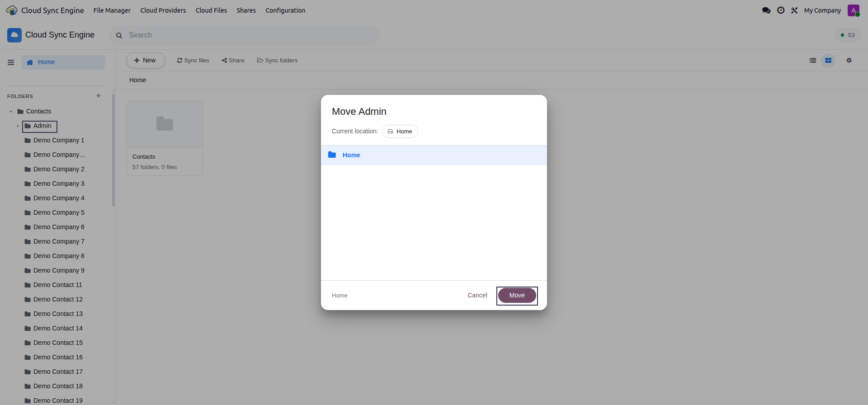Select Demo Company 1 folder
Screen dimensions: 868x405
click(x=59, y=141)
